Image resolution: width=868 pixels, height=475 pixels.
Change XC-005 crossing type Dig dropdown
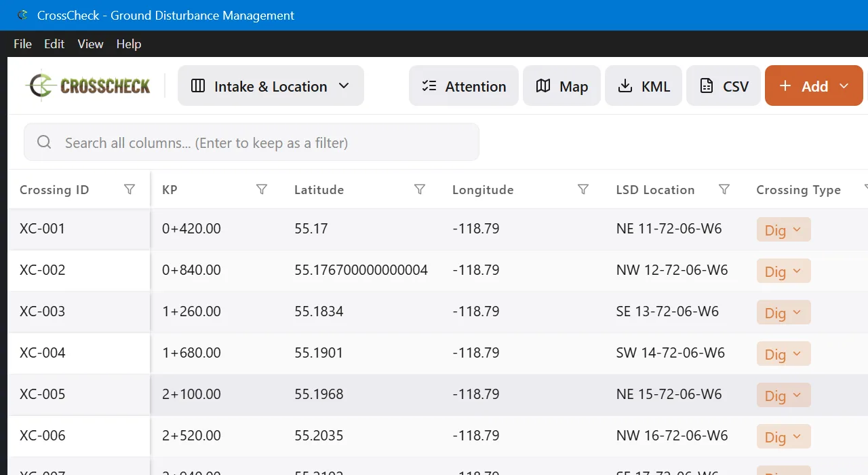(783, 395)
